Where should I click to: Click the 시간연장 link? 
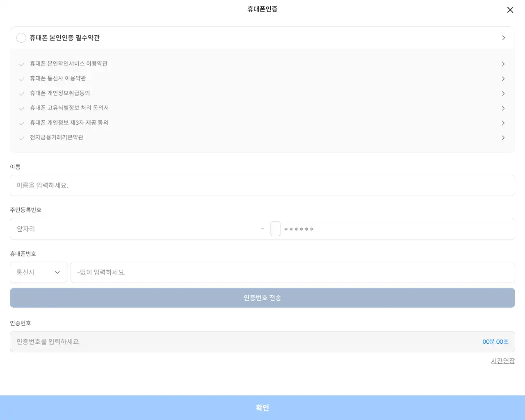503,361
